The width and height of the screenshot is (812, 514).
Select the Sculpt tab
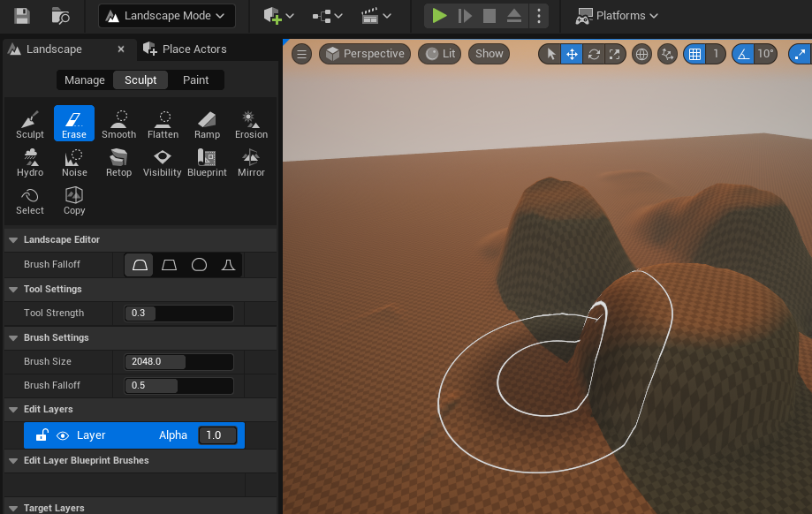[140, 80]
